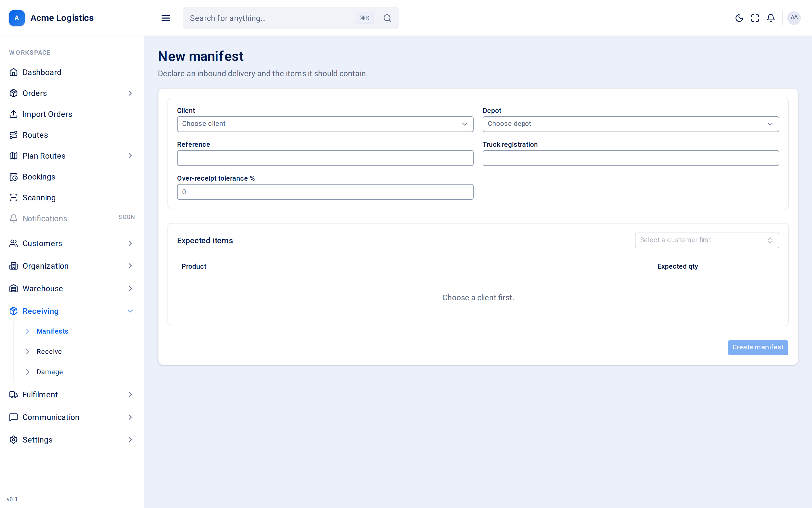Image resolution: width=812 pixels, height=508 pixels.
Task: Click the Customers people icon
Action: 14,243
